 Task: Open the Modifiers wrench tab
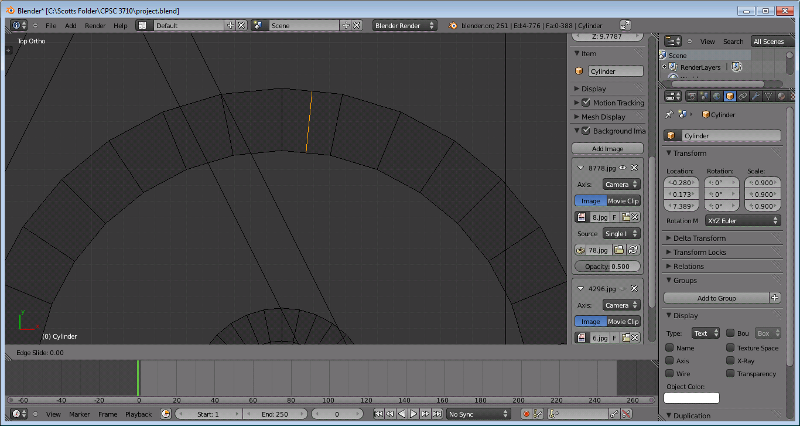(x=756, y=96)
